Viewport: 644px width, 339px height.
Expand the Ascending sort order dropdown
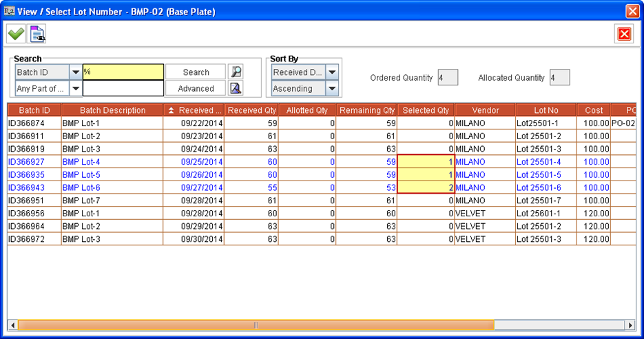tap(332, 88)
